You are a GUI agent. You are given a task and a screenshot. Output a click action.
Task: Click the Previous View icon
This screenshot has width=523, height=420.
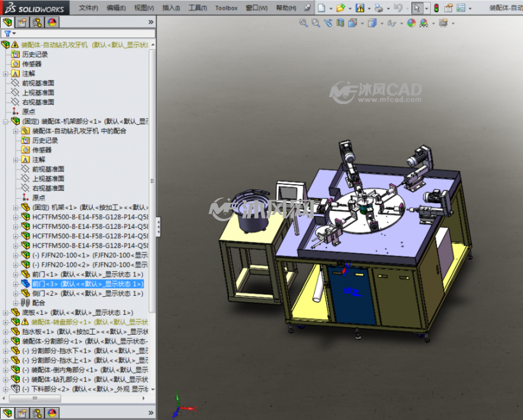point(328,23)
